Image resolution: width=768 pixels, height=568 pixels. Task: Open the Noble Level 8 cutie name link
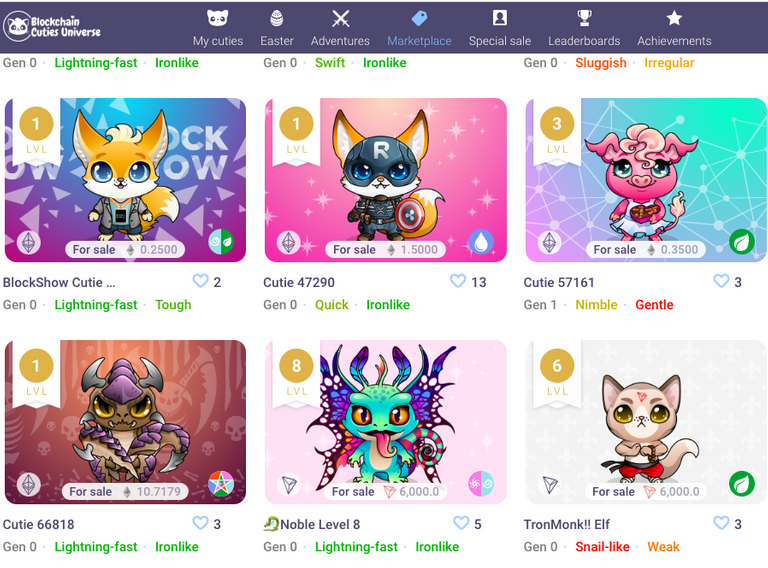(x=320, y=524)
